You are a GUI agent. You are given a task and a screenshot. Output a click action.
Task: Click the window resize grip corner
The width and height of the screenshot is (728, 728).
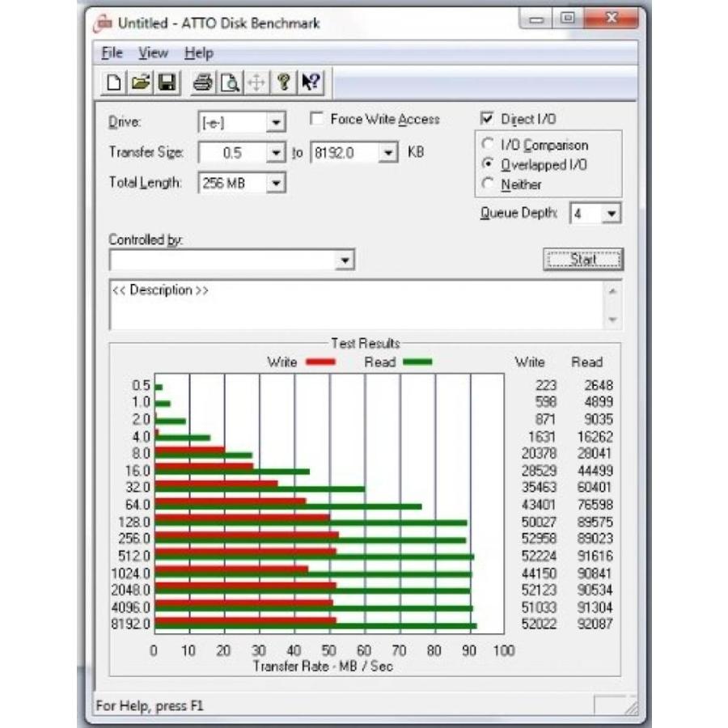631,707
